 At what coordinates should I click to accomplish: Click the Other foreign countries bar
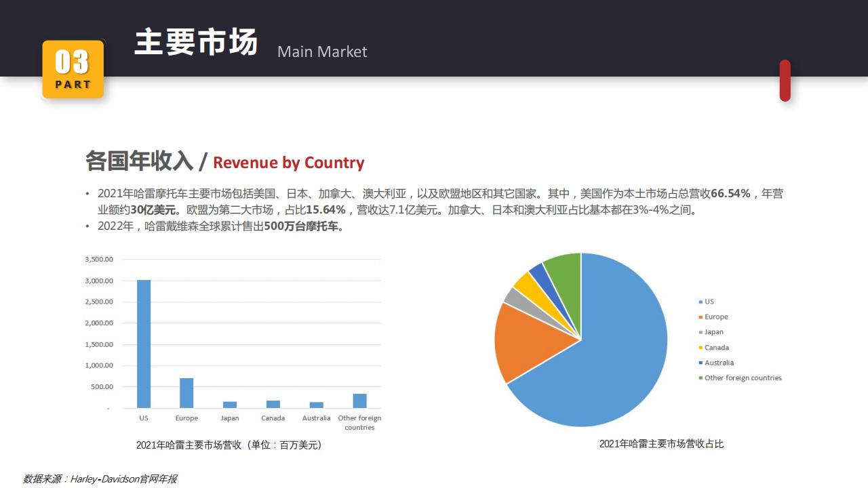pos(359,401)
